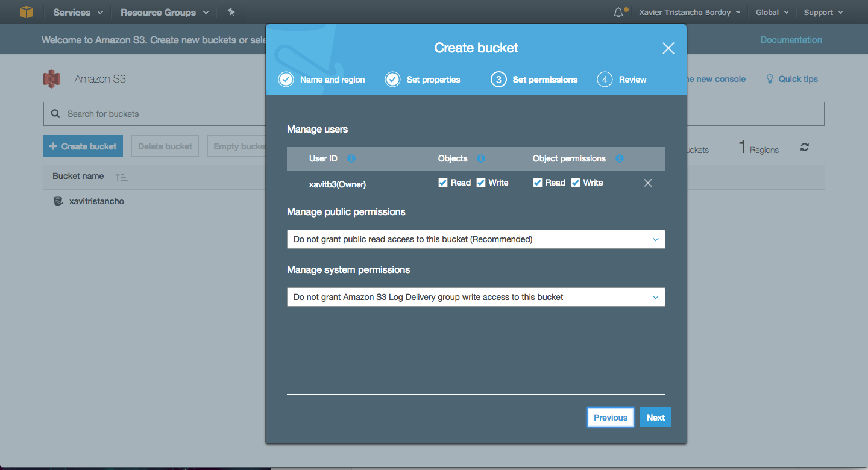Uncheck Objects Write checkbox
868x470 pixels.
(x=481, y=183)
